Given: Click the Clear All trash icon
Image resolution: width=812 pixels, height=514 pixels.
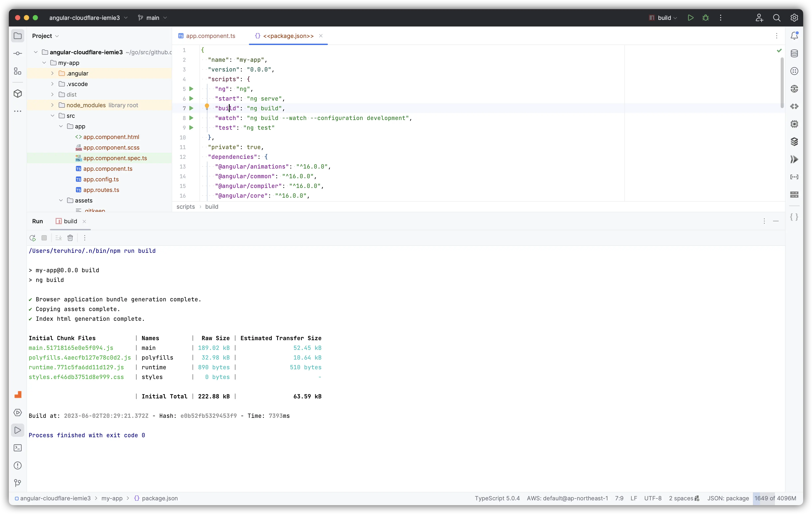Looking at the screenshot, I should point(70,238).
